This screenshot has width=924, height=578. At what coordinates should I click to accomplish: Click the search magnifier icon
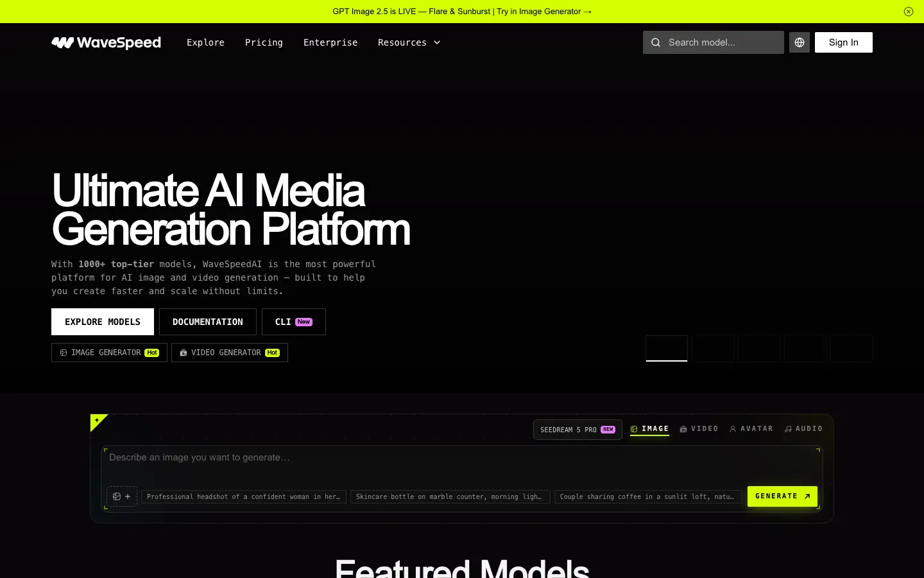[656, 42]
